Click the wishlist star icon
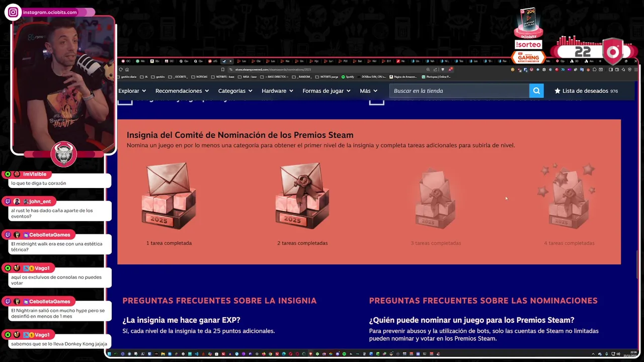This screenshot has width=644, height=362. [x=557, y=91]
